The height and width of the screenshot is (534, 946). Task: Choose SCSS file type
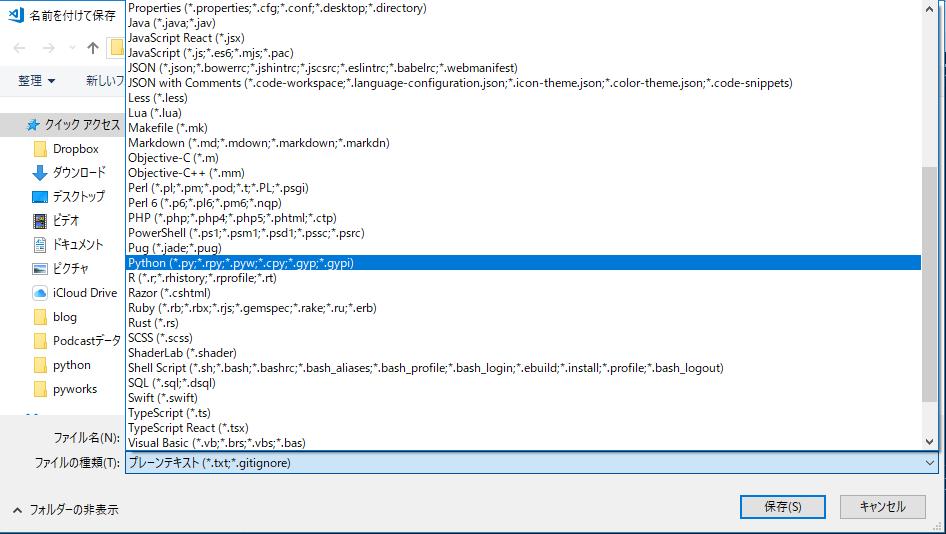point(523,338)
